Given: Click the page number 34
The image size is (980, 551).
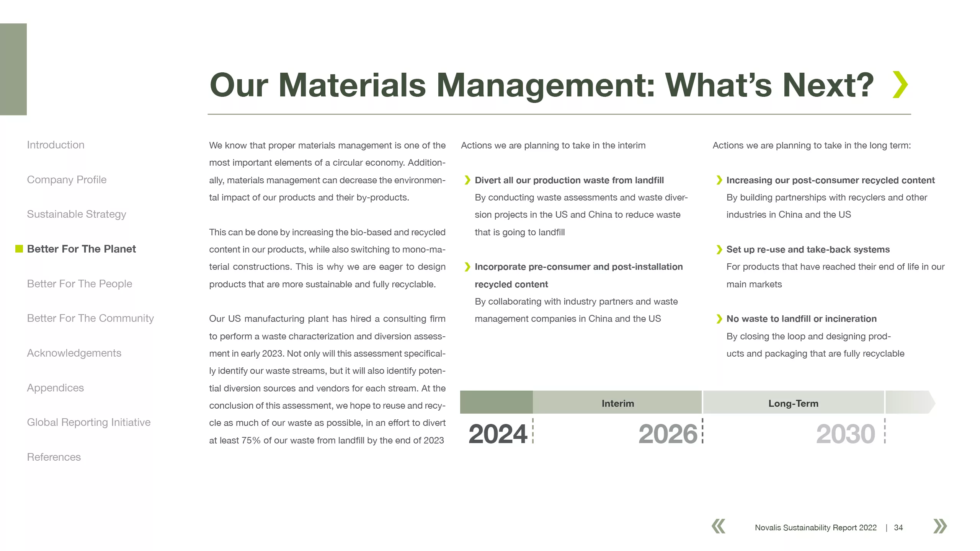Looking at the screenshot, I should (x=898, y=528).
